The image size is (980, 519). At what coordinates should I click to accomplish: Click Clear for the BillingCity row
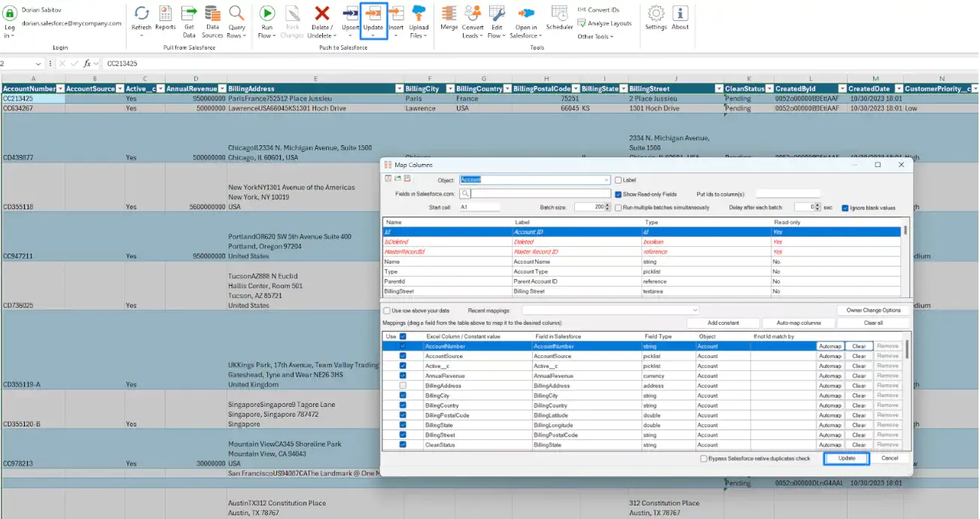click(859, 395)
